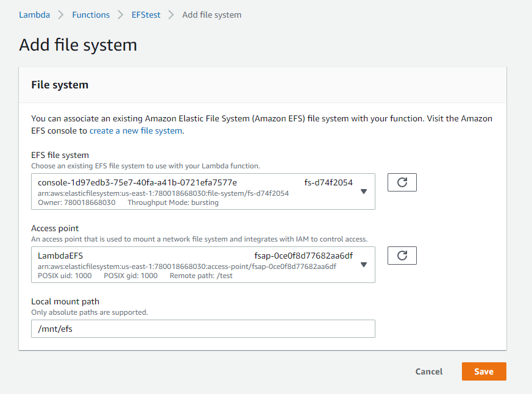Cancel adding the file system
The height and width of the screenshot is (394, 532).
(428, 371)
